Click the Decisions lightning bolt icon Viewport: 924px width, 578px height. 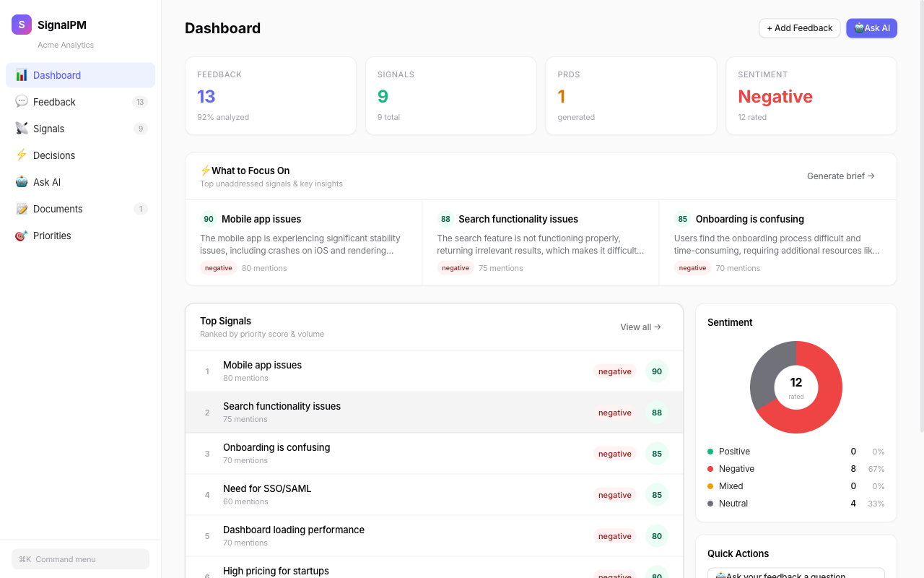22,155
